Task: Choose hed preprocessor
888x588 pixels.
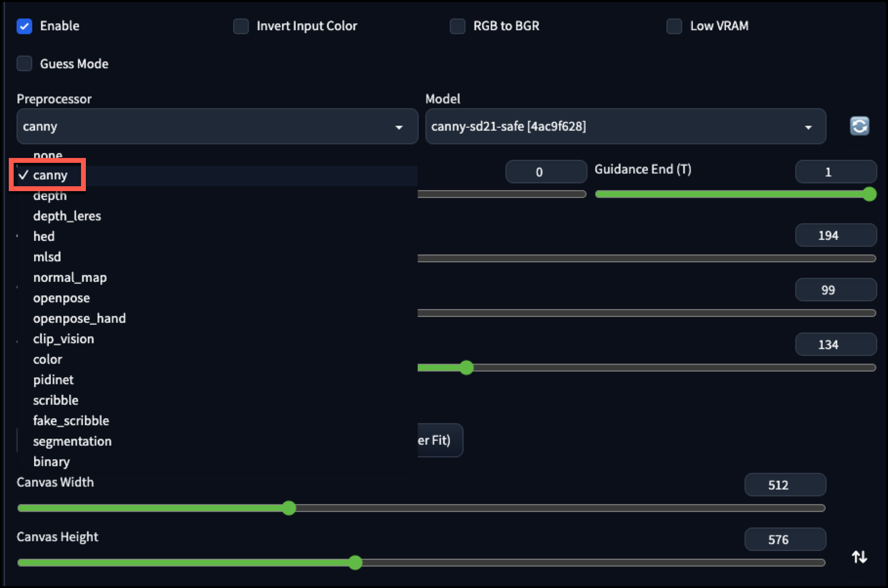Action: (217, 236)
